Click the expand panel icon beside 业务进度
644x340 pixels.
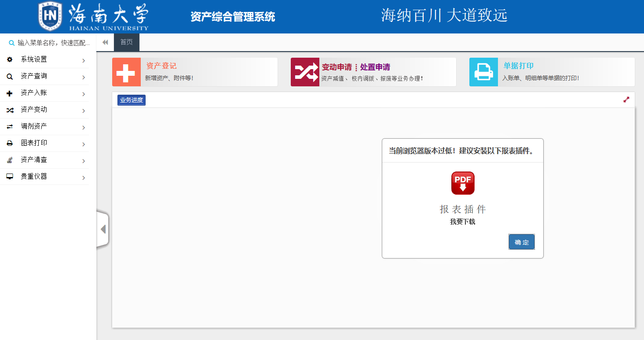pyautogui.click(x=626, y=100)
